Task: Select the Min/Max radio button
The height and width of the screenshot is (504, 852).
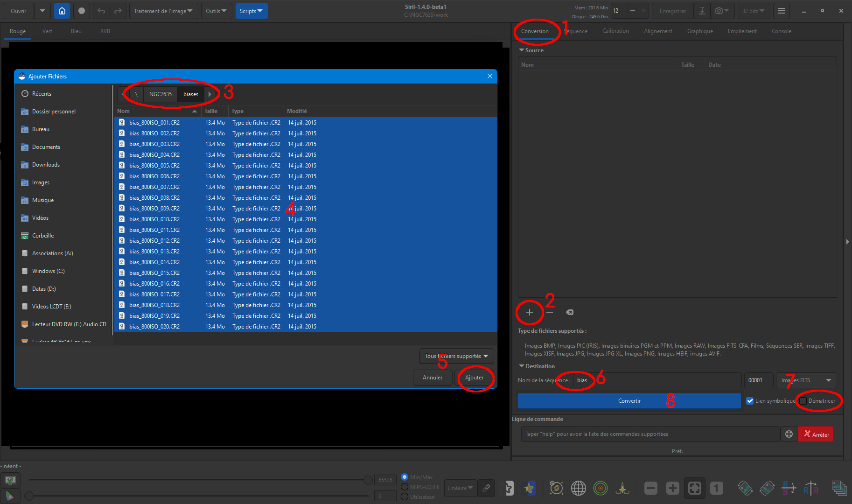Action: point(405,477)
